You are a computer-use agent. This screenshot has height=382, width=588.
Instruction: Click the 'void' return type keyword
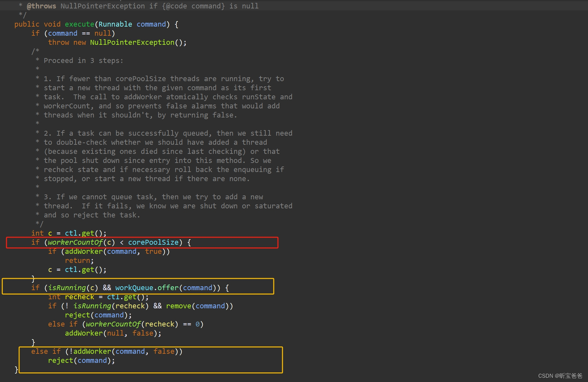[x=52, y=24]
